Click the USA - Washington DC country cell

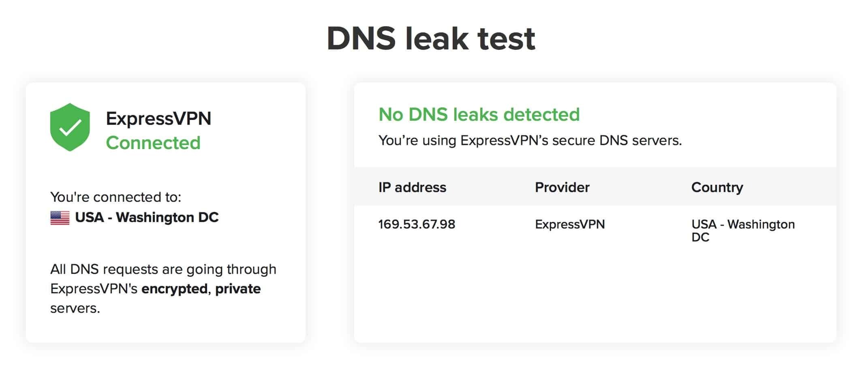pos(743,230)
